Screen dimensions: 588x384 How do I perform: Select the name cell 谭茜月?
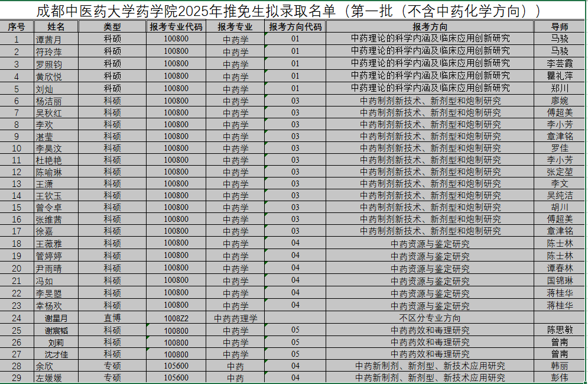[x=56, y=39]
